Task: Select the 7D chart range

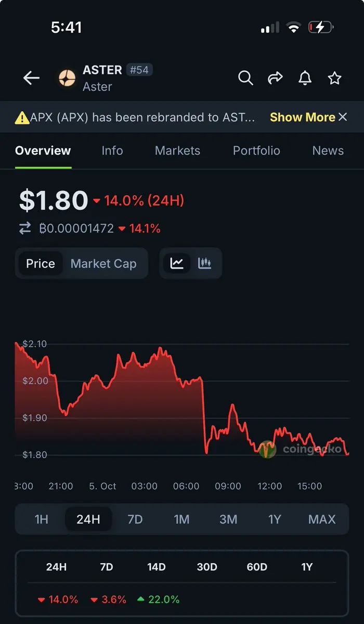Action: (x=135, y=519)
